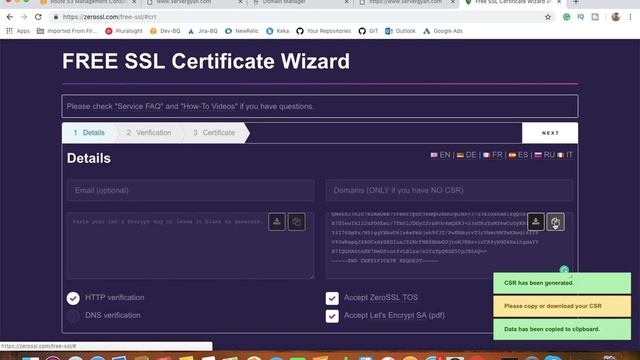
Task: Bookmark this page with the star icon
Action: 548,17
